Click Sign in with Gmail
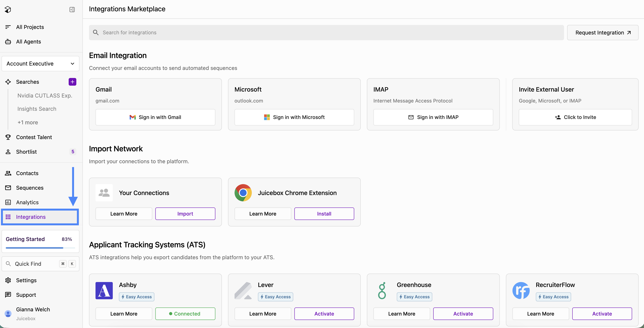The image size is (644, 328). point(155,117)
